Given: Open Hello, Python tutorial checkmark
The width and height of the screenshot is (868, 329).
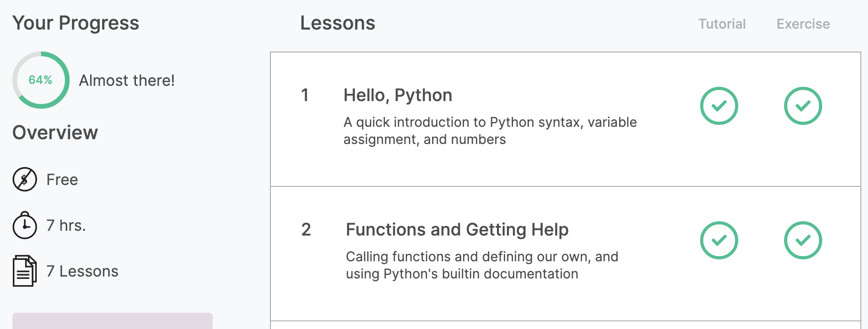Looking at the screenshot, I should (x=719, y=106).
